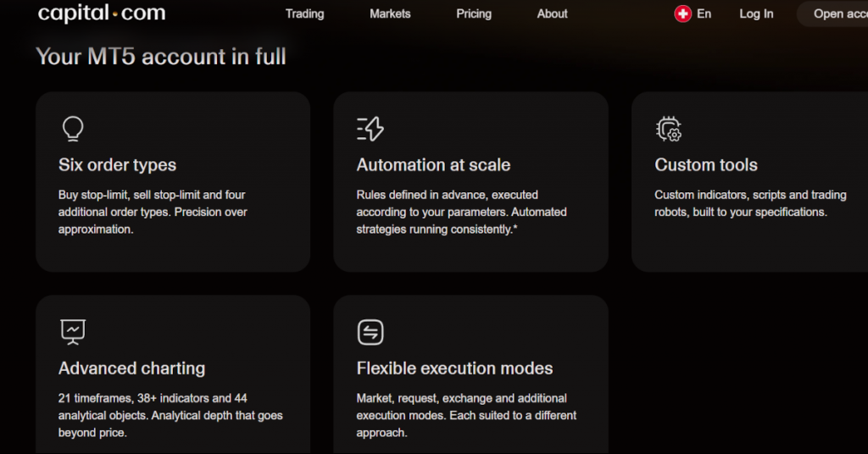Screen dimensions: 868x454
Task: Click the capital.com logo
Action: (102, 13)
